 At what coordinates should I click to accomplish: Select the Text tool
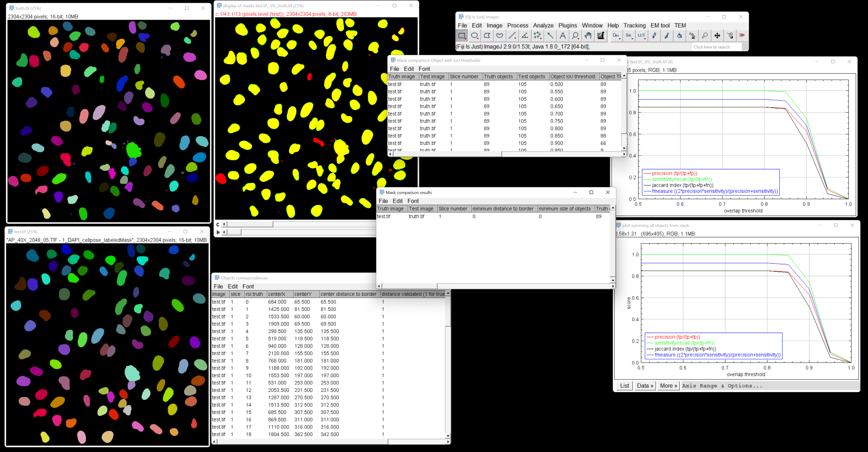[x=562, y=35]
